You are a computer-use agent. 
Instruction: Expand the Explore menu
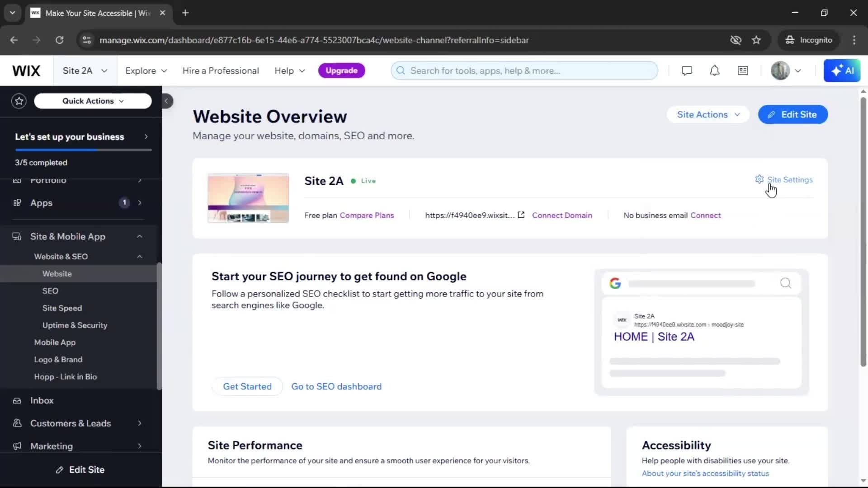coord(146,70)
